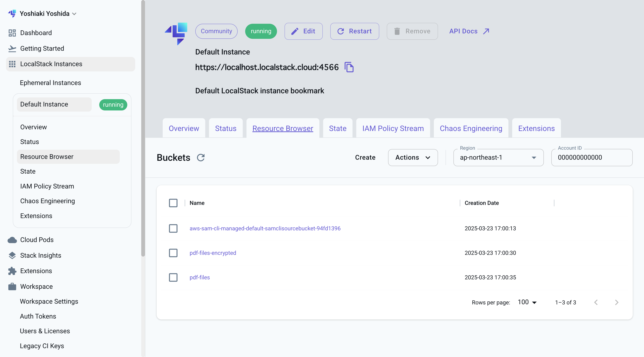Open Workspace Settings in the sidebar
The height and width of the screenshot is (357, 644).
[49, 301]
